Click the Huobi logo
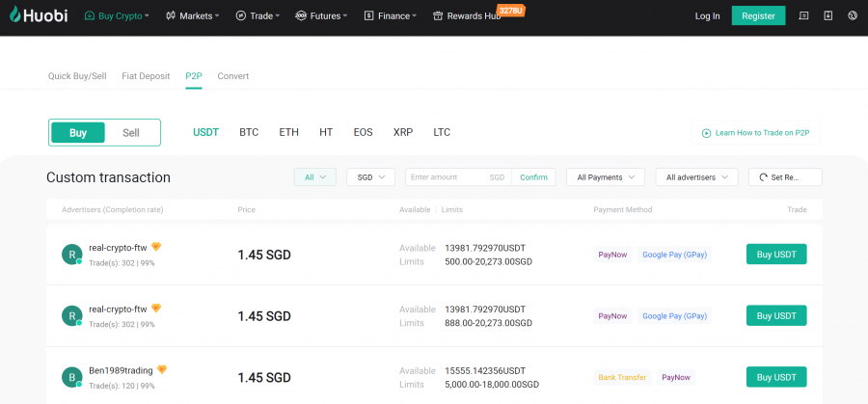The image size is (868, 404). (39, 15)
